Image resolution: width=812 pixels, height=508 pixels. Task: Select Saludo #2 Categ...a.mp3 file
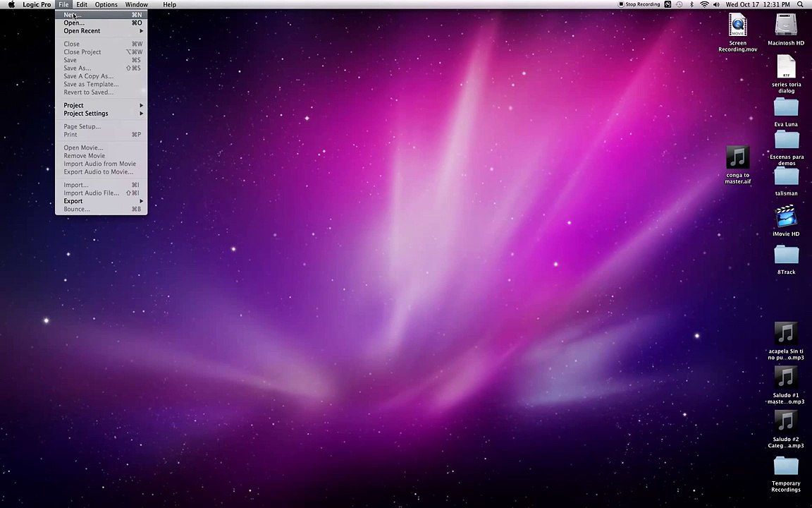786,429
